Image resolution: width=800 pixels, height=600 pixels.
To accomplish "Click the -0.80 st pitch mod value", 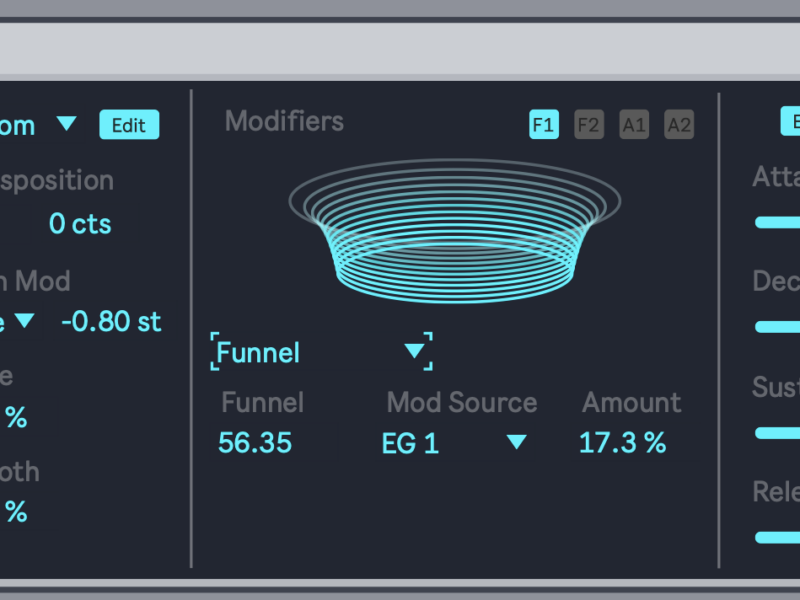I will coord(111,322).
